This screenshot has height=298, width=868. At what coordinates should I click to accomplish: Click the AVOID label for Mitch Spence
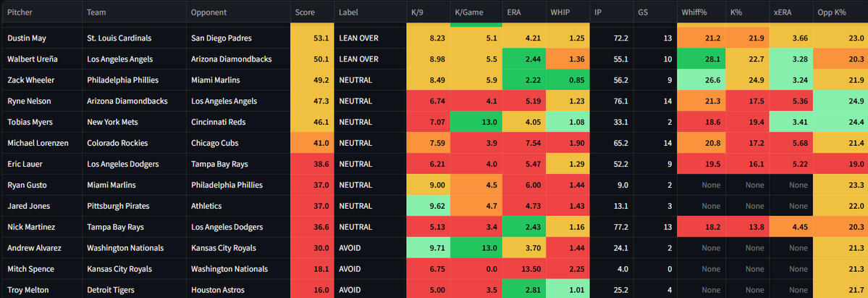[x=370, y=269]
